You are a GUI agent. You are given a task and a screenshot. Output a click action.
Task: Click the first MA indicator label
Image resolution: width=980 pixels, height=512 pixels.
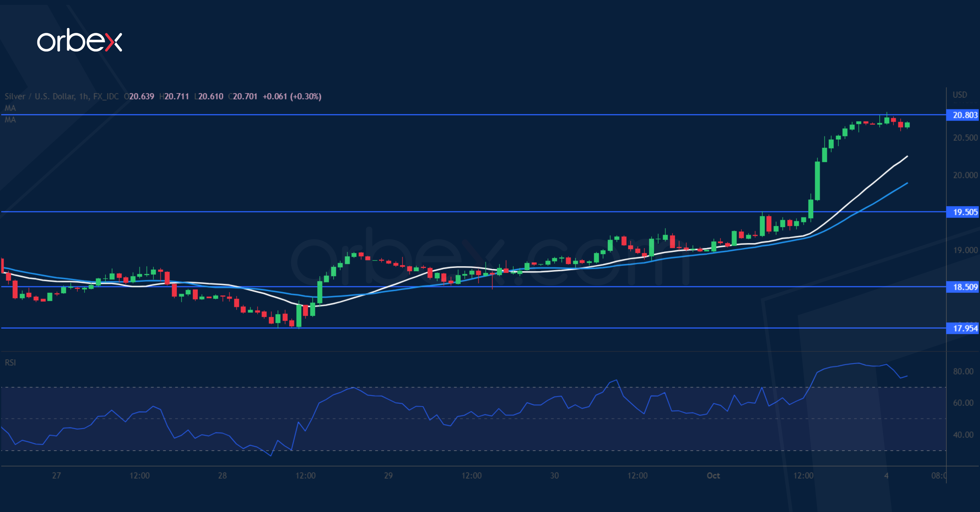pos(10,108)
